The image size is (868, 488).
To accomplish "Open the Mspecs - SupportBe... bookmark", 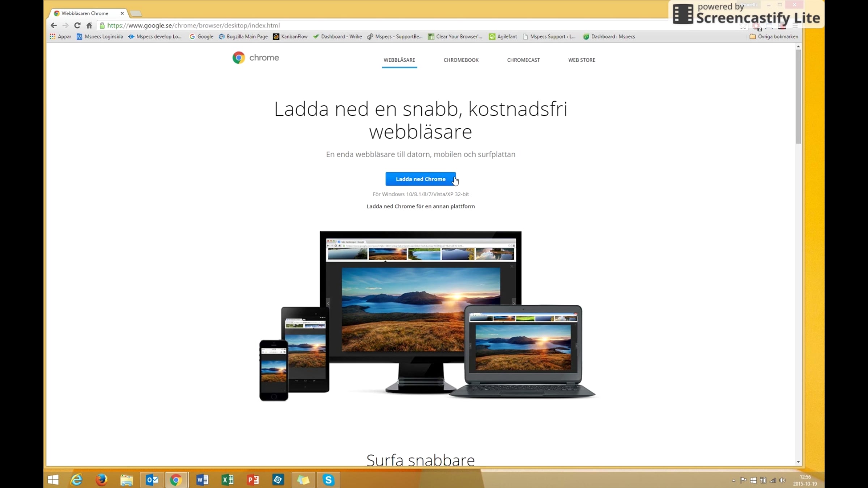I will (395, 37).
